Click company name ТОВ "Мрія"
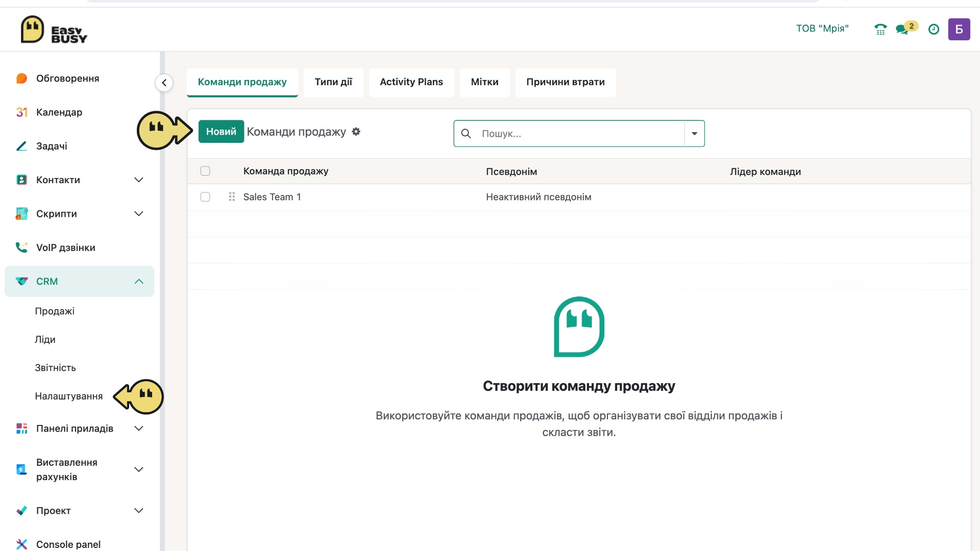980x551 pixels. tap(822, 29)
